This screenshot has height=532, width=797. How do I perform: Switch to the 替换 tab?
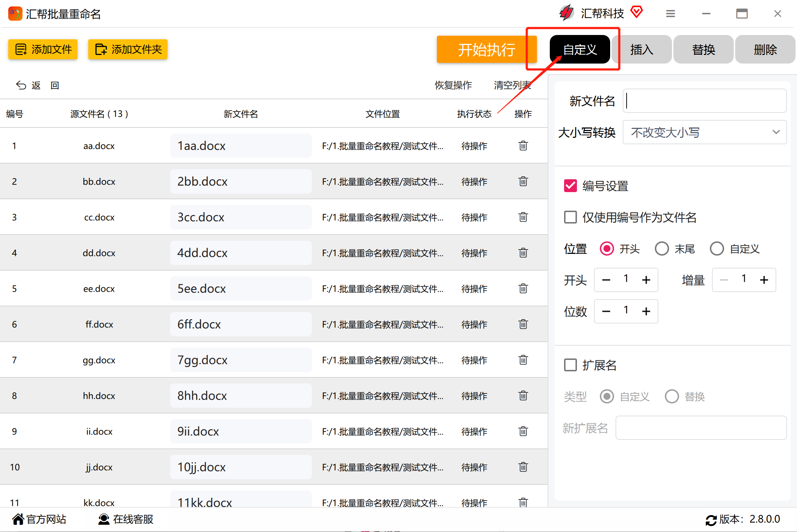703,50
